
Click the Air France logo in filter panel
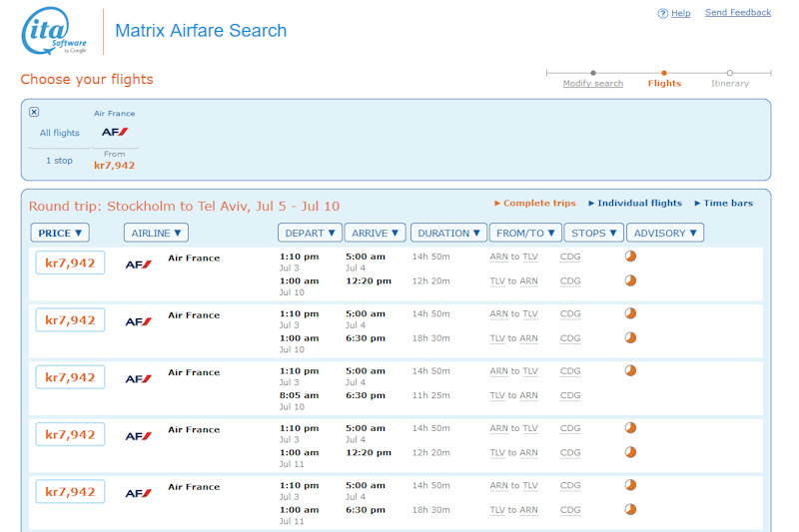[115, 132]
